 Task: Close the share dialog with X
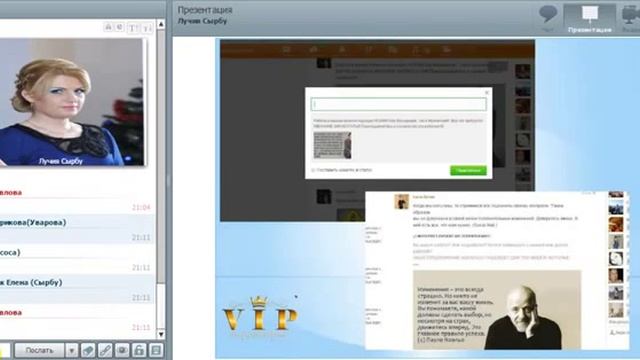487,93
